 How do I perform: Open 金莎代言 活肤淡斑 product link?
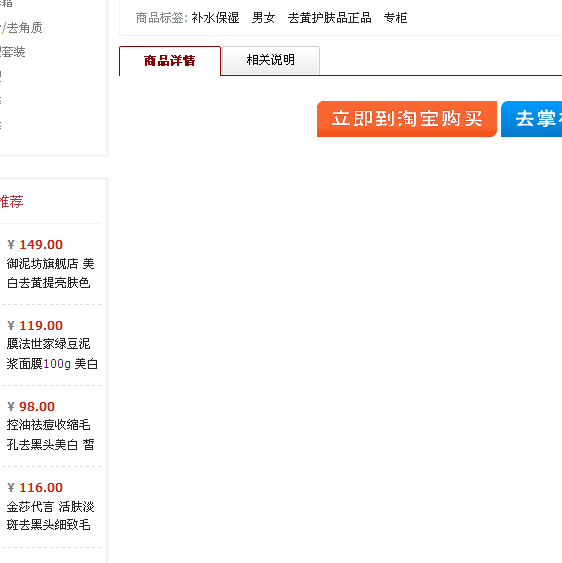[50, 516]
